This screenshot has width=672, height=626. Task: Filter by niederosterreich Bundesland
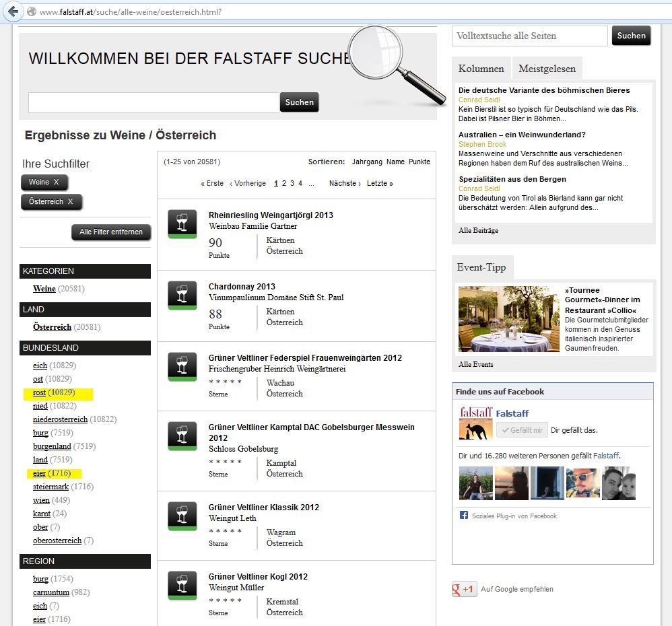(60, 419)
